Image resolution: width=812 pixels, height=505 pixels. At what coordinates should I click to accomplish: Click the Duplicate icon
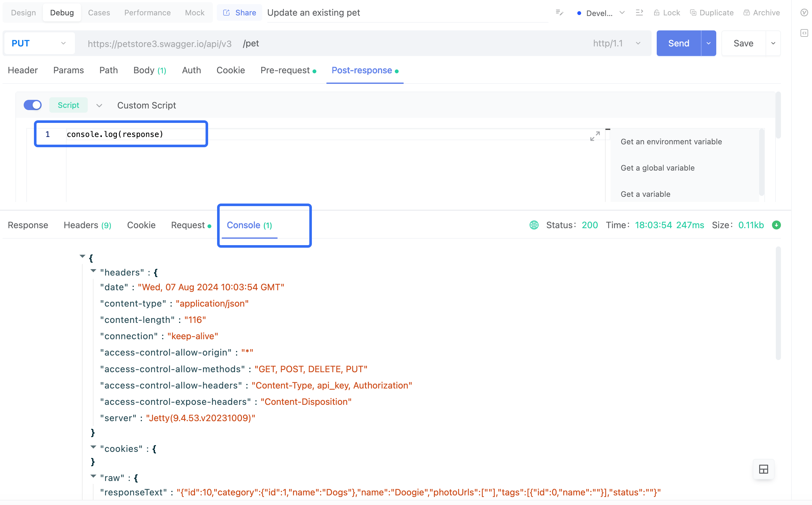[x=693, y=13]
